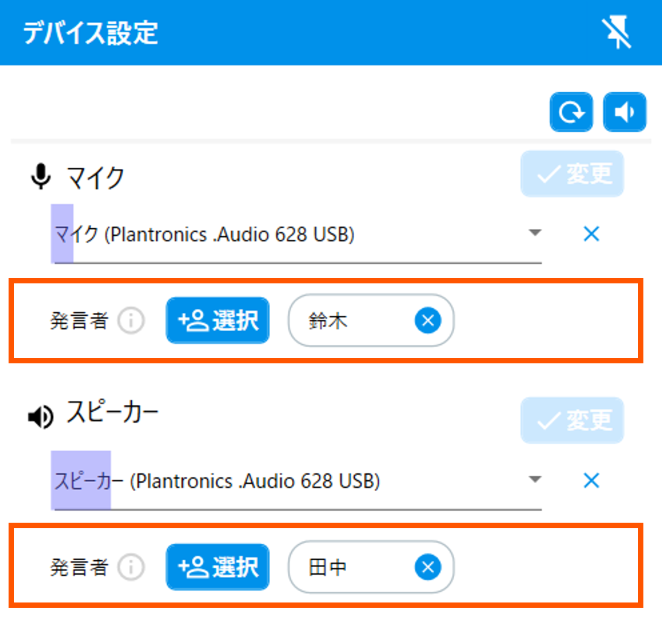Clear the selected microphone device
The image size is (662, 644).
click(591, 234)
